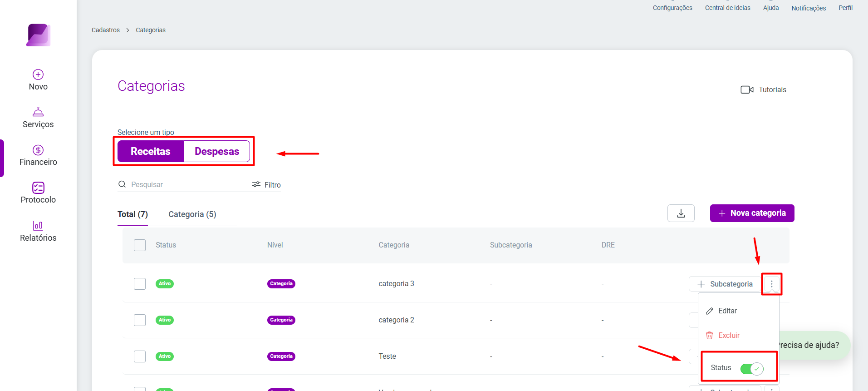Click Categoria badge in categoria 3 row

point(281,284)
